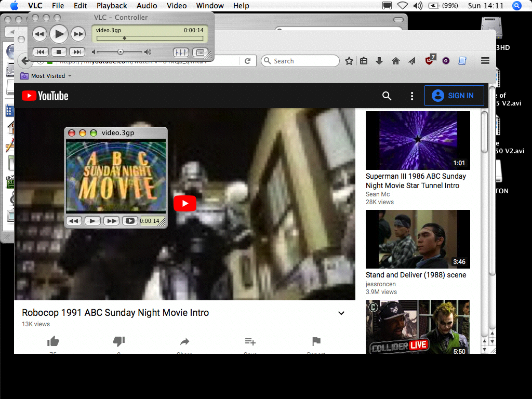Open the Video menu
Screen dimensions: 532x399
pyautogui.click(x=177, y=6)
